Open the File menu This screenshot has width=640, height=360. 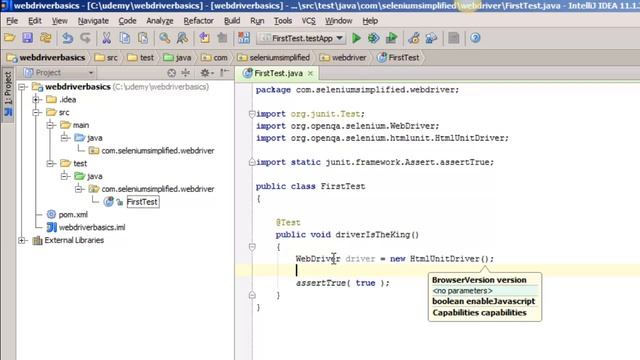(12, 21)
